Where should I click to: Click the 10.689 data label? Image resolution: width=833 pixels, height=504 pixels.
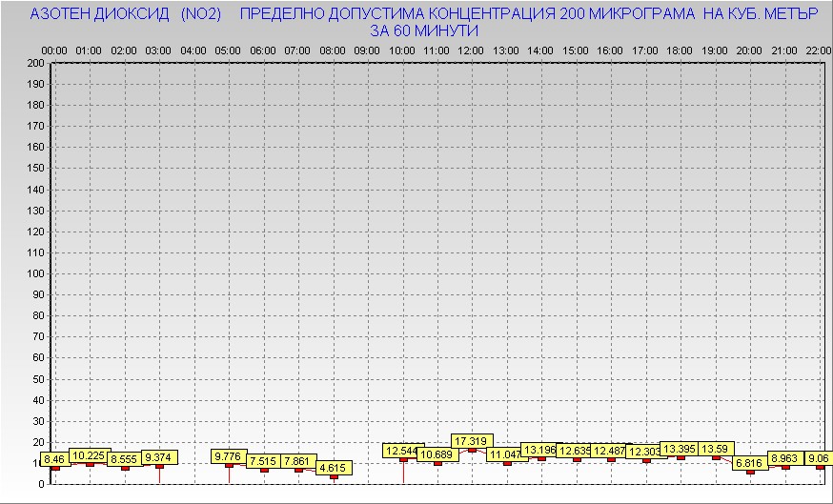(x=436, y=454)
